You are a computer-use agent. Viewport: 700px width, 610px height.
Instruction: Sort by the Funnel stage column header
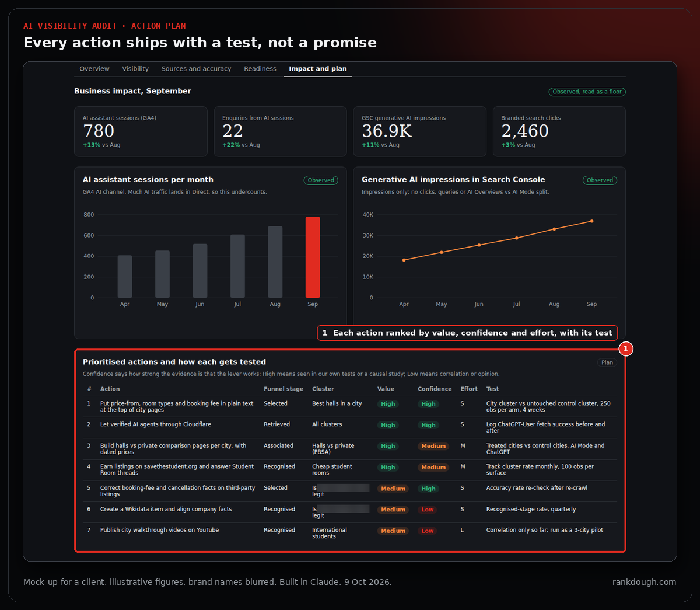click(x=283, y=389)
